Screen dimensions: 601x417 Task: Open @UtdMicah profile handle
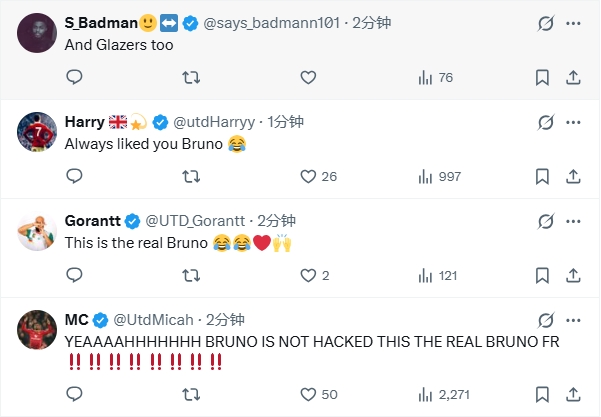[x=155, y=320]
